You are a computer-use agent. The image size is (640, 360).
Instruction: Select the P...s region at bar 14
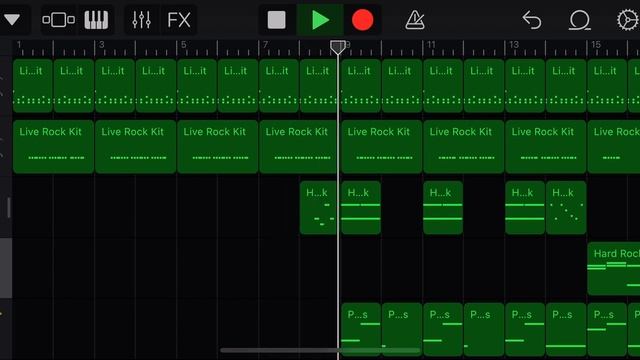coord(566,329)
